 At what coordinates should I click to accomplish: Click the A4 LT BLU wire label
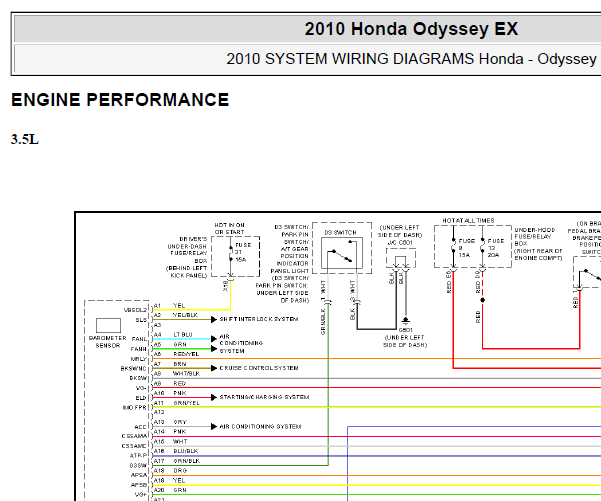182,335
